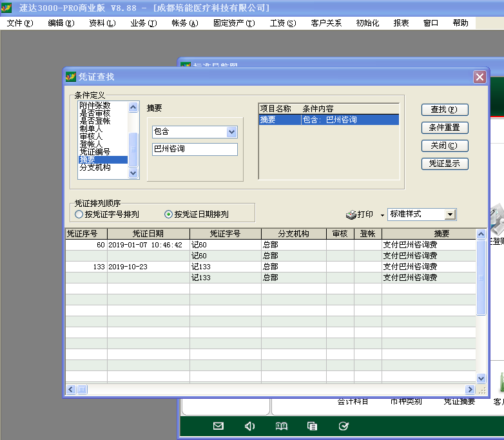Image resolution: width=504 pixels, height=440 pixels.
Task: Expand the 打印 button arrow menu
Action: tap(382, 215)
